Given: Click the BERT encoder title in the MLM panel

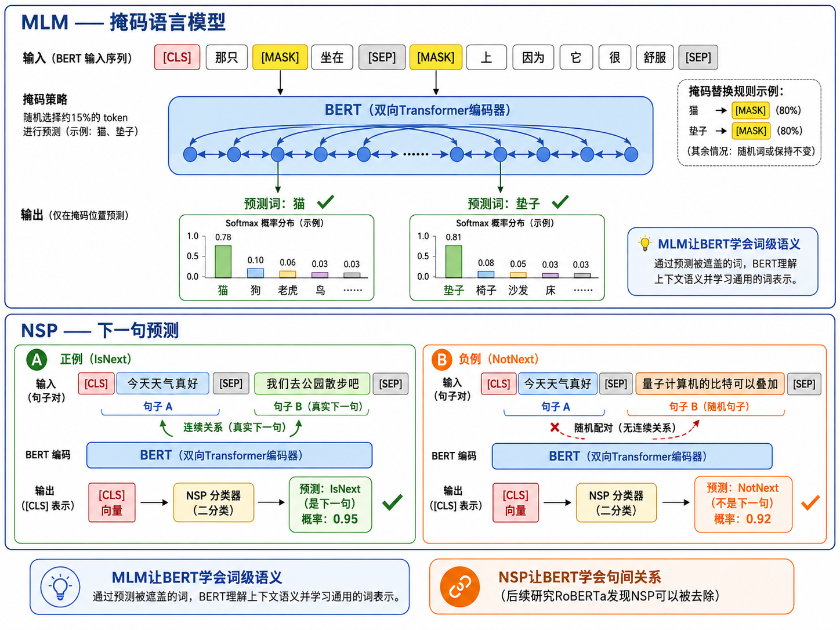Looking at the screenshot, I should (x=417, y=110).
